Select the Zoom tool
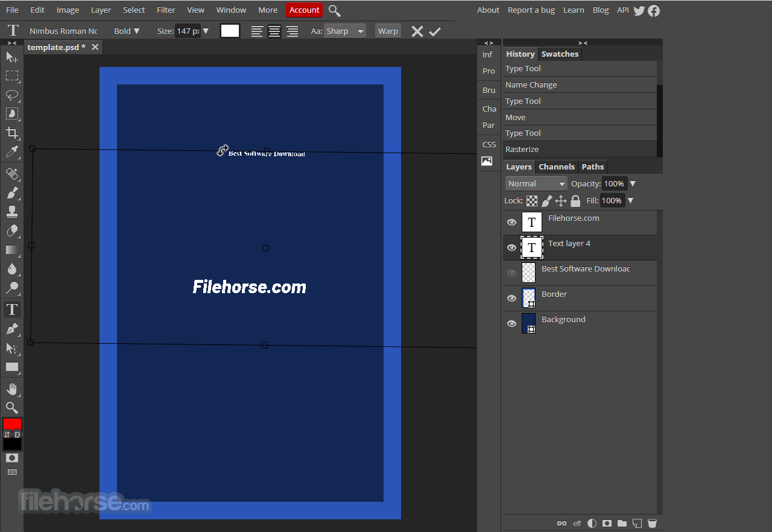This screenshot has height=532, width=772. (12, 408)
